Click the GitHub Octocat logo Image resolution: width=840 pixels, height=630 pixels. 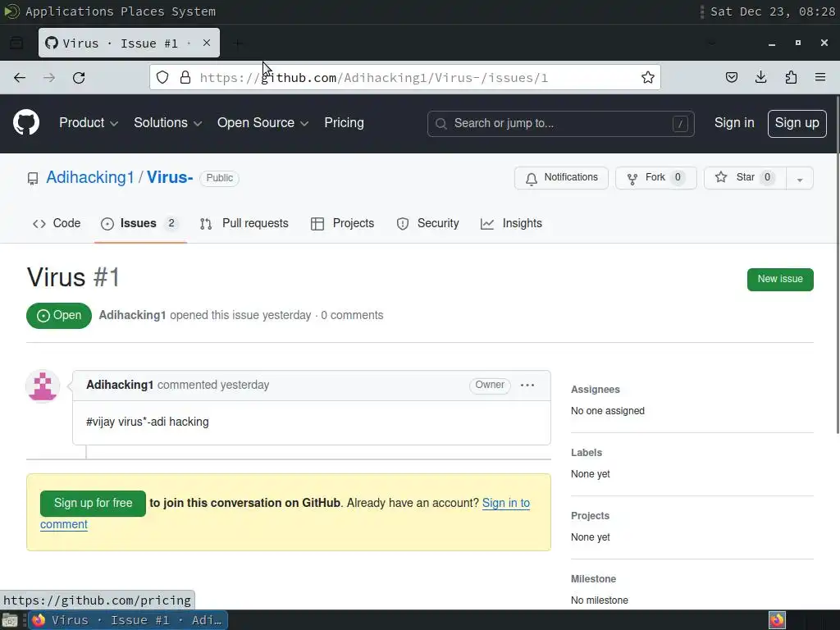[x=26, y=123]
